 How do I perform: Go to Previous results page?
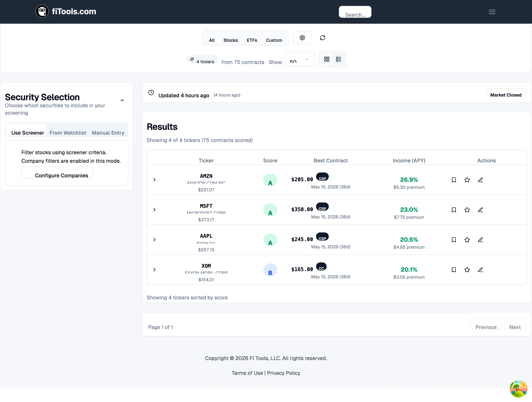pos(486,324)
